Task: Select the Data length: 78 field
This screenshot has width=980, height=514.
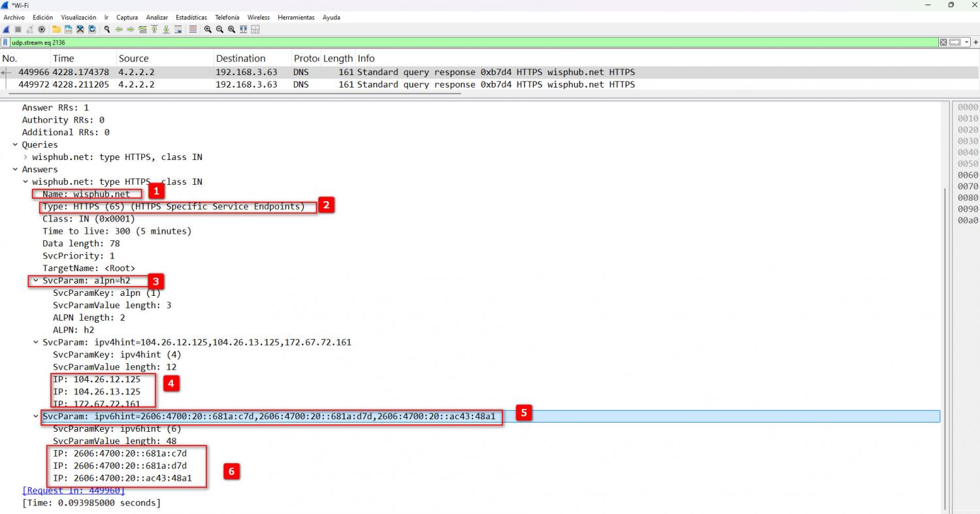Action: pyautogui.click(x=81, y=243)
